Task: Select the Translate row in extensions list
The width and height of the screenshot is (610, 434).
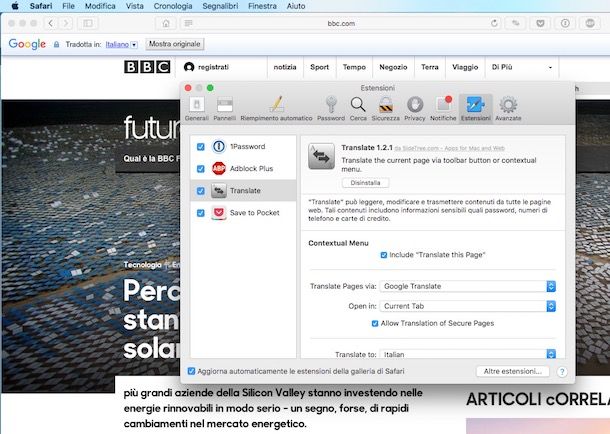Action: 243,191
